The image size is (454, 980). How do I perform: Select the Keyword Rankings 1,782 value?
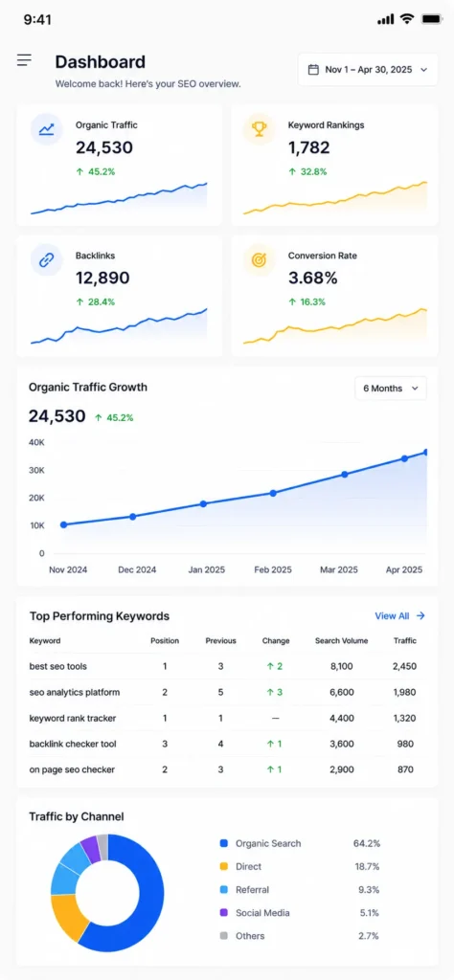[309, 148]
